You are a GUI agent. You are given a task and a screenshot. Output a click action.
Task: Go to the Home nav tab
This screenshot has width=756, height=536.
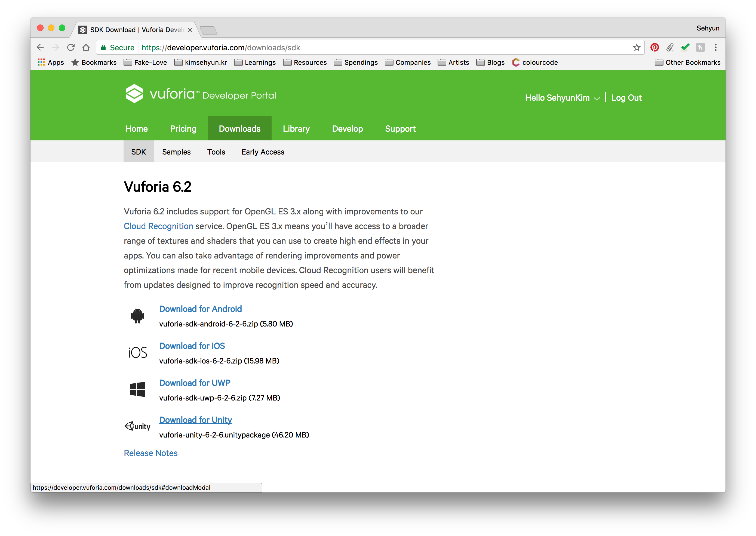click(136, 129)
